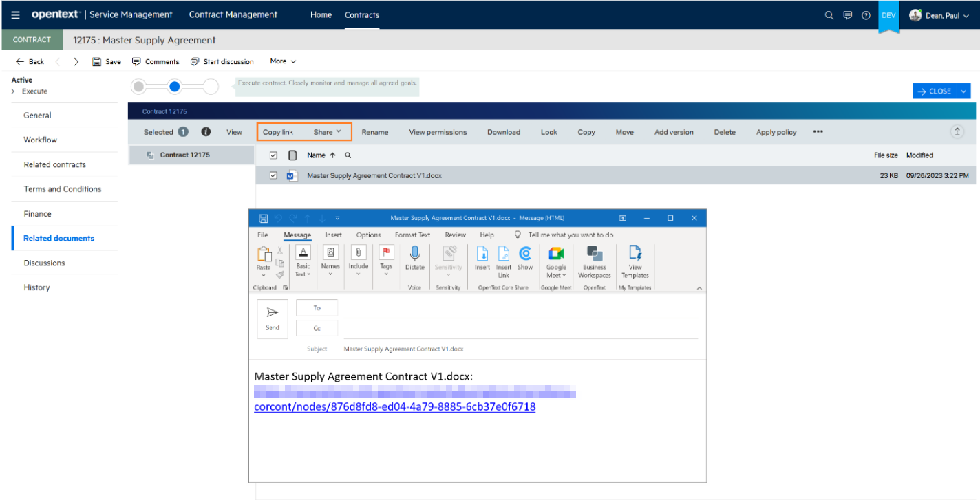Viewport: 980px width, 500px height.
Task: Switch to the Format Text ribbon tab
Action: coord(412,235)
